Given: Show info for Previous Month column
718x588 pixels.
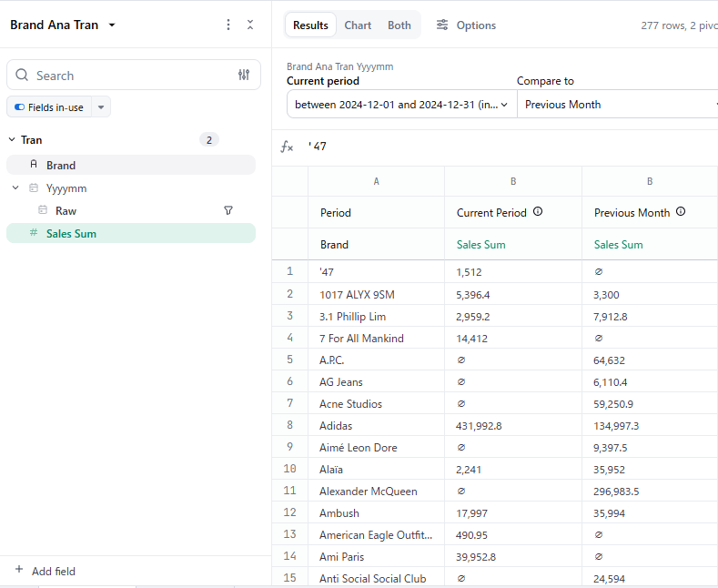Looking at the screenshot, I should [x=681, y=211].
